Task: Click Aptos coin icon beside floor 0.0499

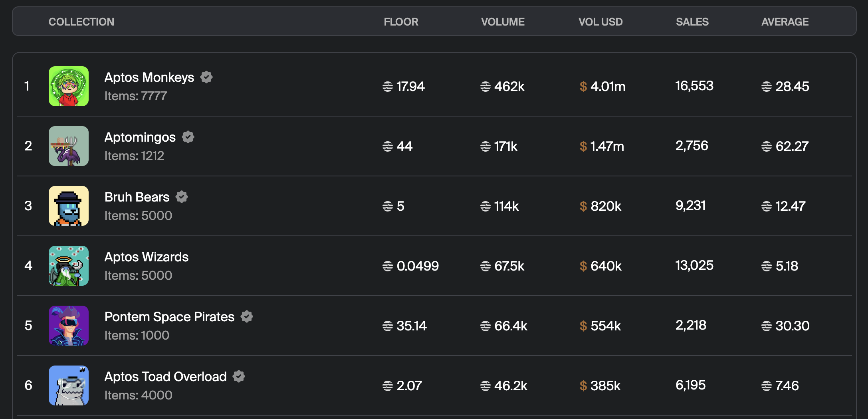Action: pos(388,266)
